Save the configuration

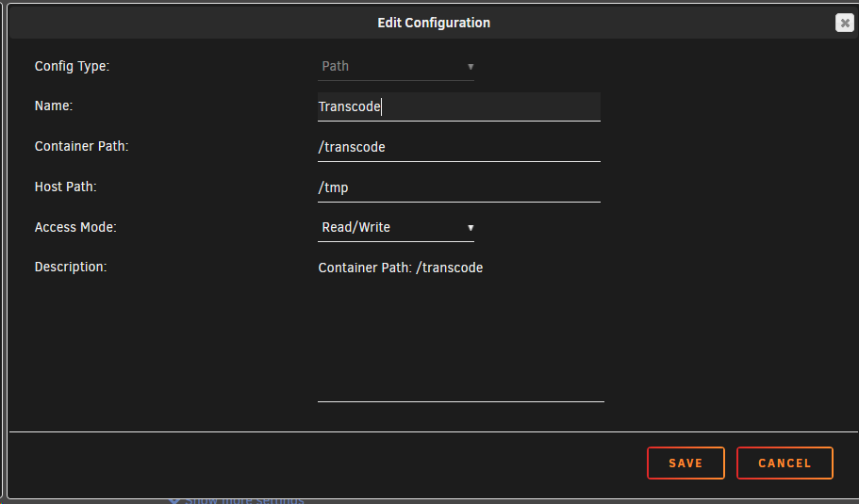point(686,463)
